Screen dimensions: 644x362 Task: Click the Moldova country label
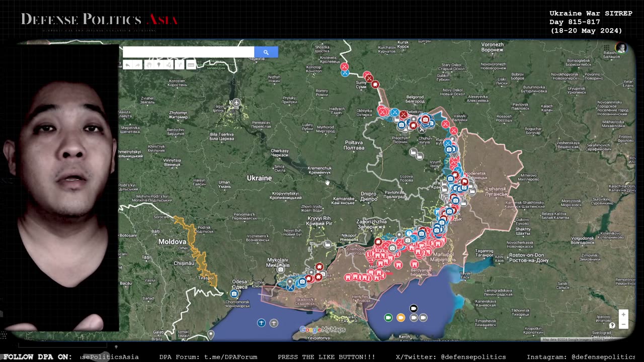[172, 242]
